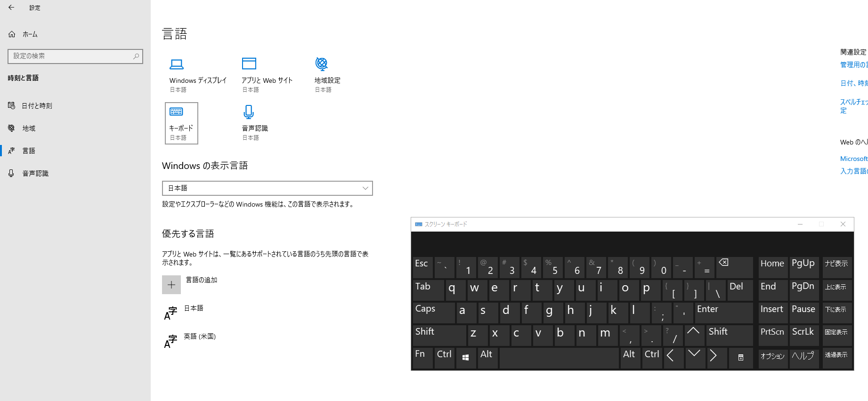The image size is (868, 401).
Task: Open the アプリと Web サイト tile
Action: (x=267, y=75)
